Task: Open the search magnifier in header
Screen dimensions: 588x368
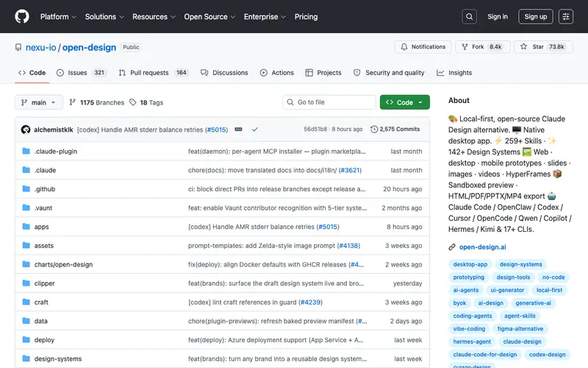Action: (x=469, y=16)
